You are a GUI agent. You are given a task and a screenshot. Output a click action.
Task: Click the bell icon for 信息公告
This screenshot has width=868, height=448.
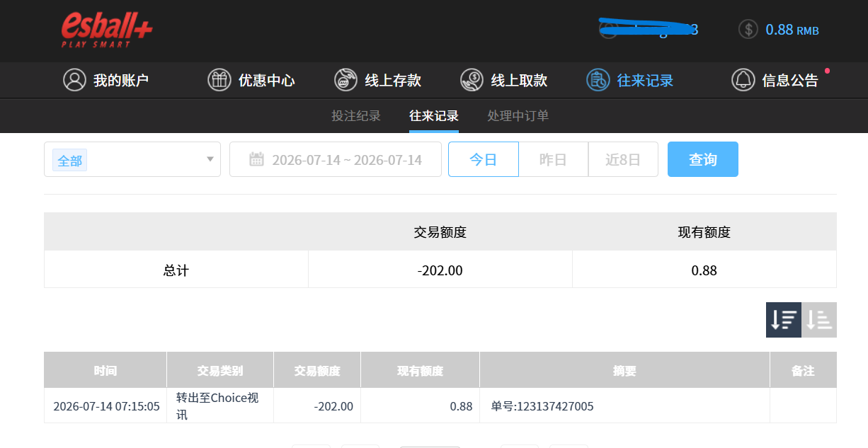(743, 80)
